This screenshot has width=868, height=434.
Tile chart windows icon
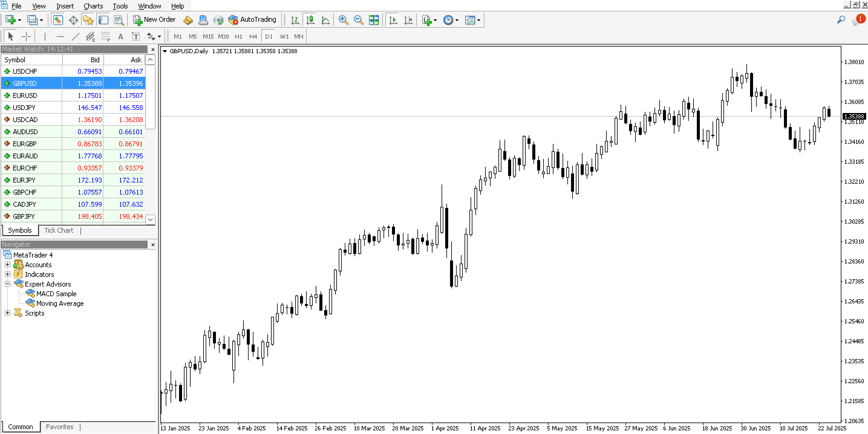[x=374, y=20]
